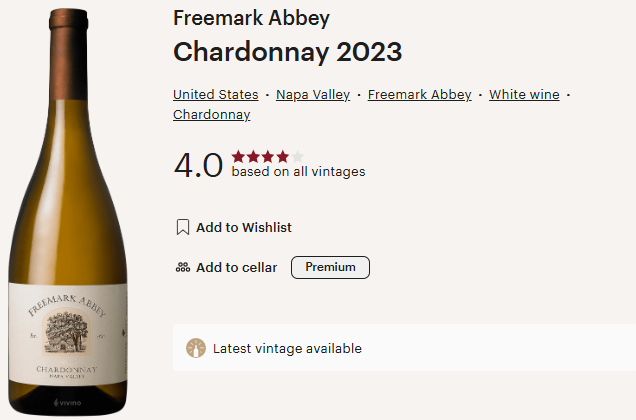Click the cellar grapes icon

point(183,267)
